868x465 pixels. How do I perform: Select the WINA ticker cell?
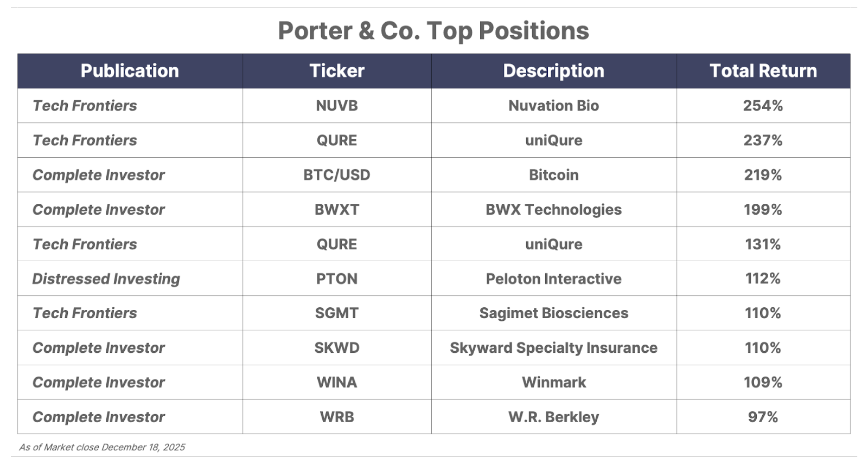[x=337, y=383]
